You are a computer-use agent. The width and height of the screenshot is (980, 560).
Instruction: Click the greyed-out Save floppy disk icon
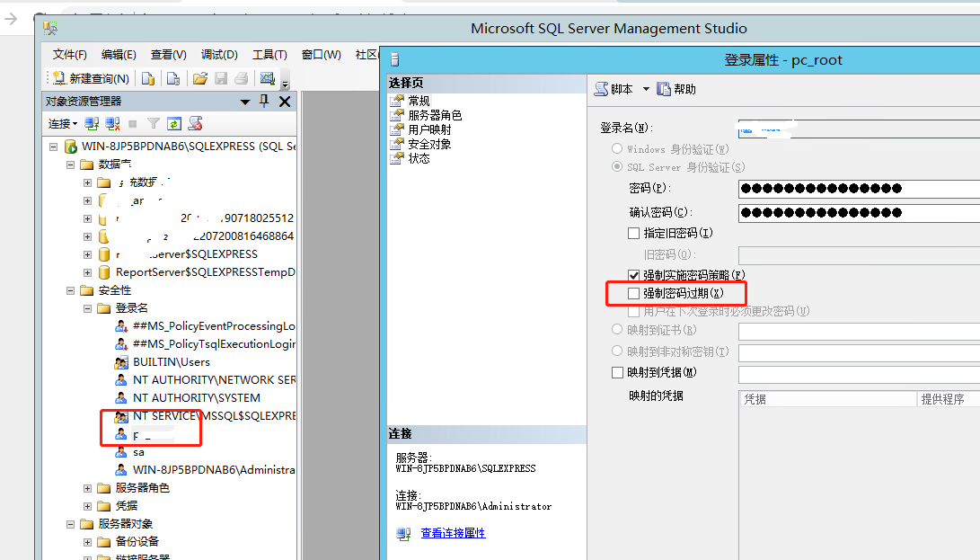coord(221,78)
